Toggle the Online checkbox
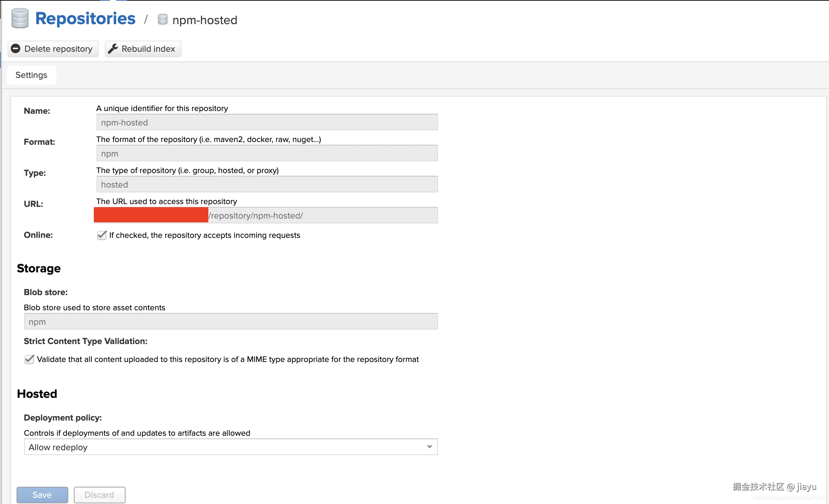Viewport: 829px width, 504px height. 101,235
